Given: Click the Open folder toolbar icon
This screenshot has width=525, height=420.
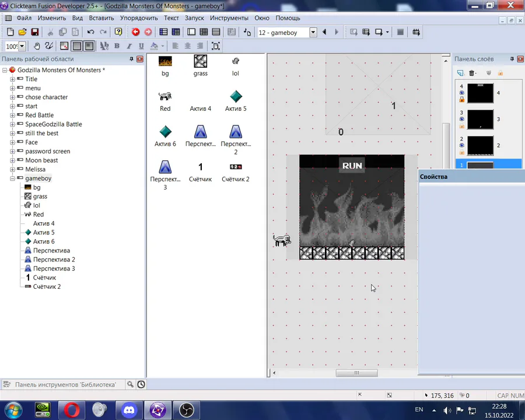Looking at the screenshot, I should coord(22,32).
